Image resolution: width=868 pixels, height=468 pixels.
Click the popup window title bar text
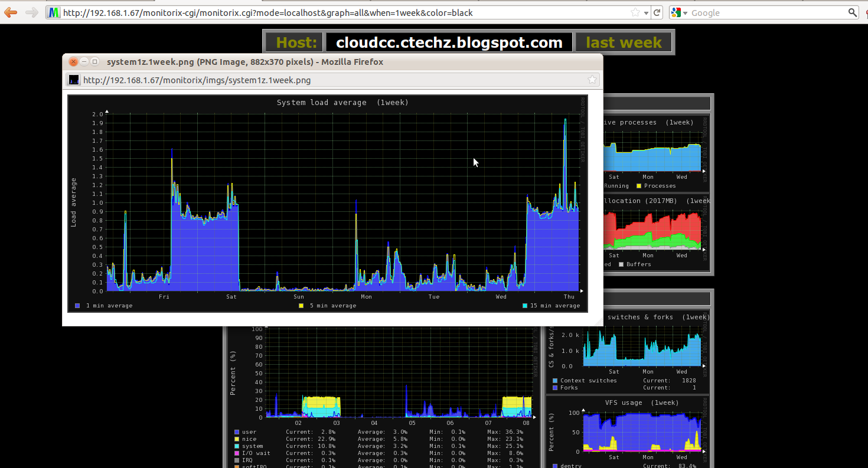(x=245, y=62)
